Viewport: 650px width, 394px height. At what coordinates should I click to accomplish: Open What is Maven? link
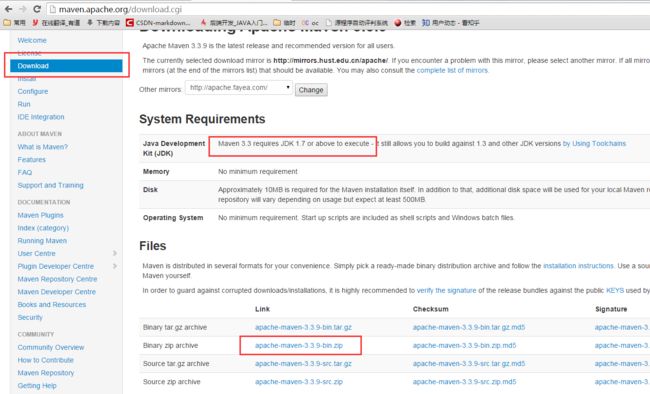click(x=42, y=147)
